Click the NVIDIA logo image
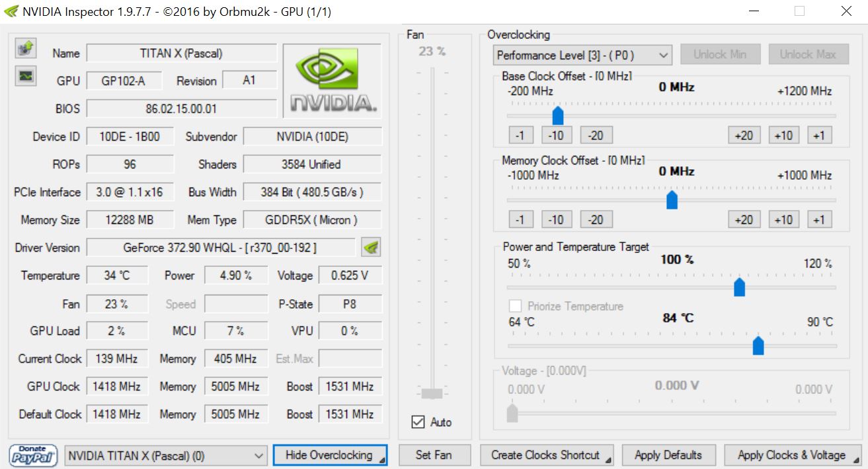868x469 pixels. (x=333, y=81)
